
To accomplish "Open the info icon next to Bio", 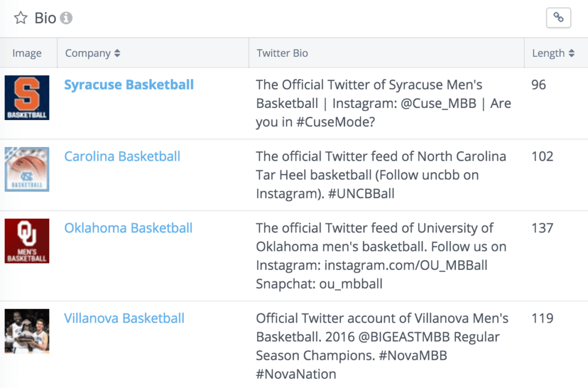I will tap(66, 18).
